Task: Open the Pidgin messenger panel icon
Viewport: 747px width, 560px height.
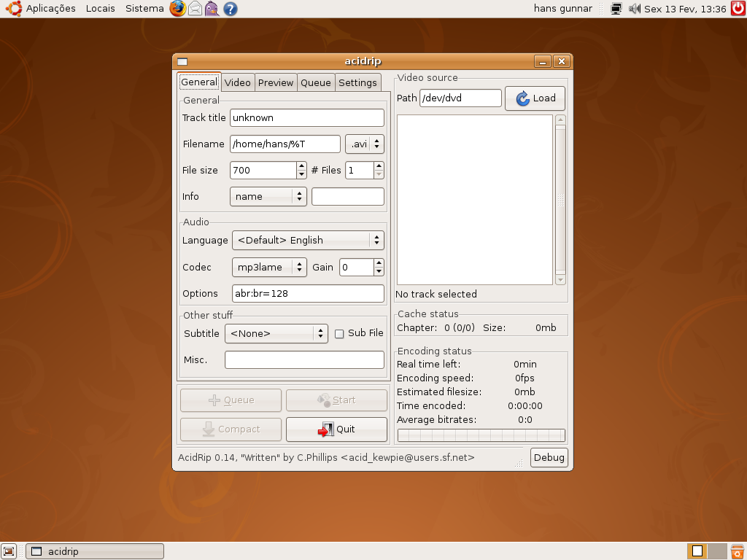Action: (x=212, y=9)
